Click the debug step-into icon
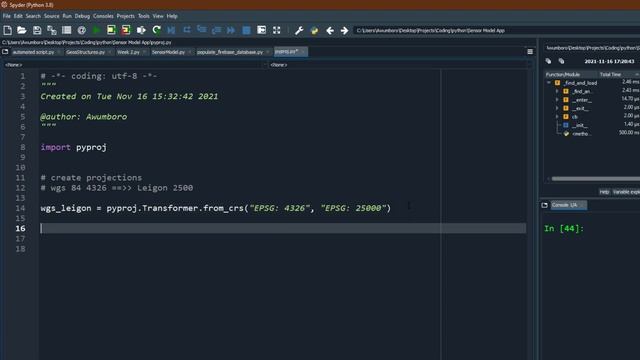Viewport: 640px width, 360px height. (202, 29)
